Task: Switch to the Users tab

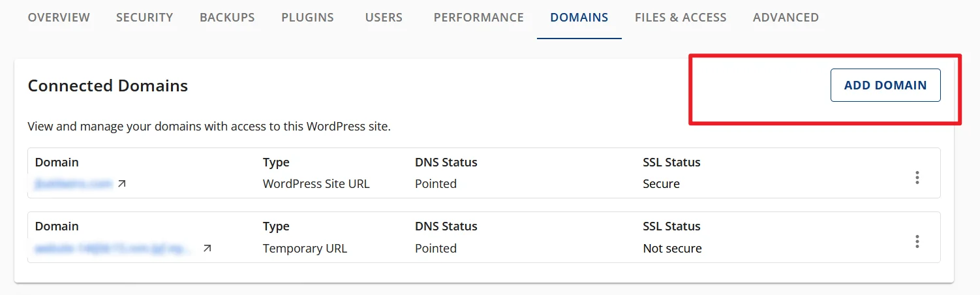Action: click(x=384, y=18)
